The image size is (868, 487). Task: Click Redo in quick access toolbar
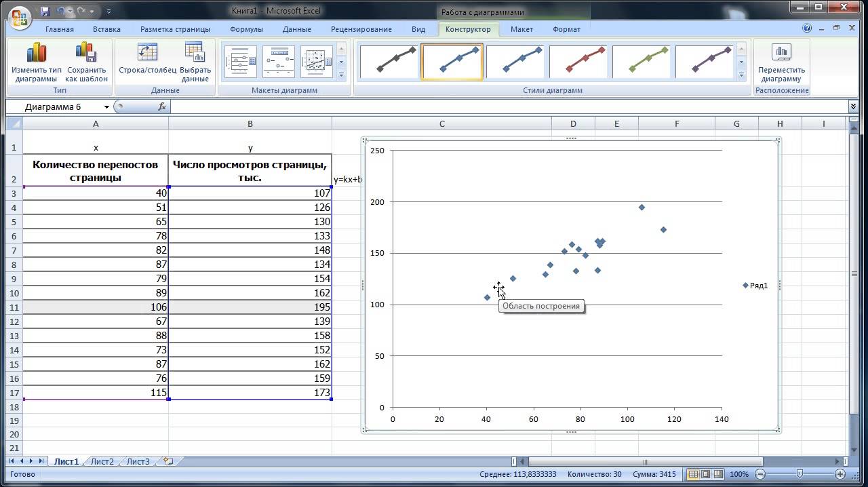pyautogui.click(x=82, y=11)
